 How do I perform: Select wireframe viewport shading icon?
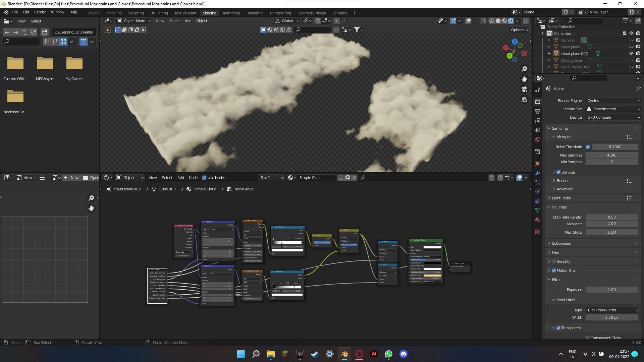point(492,21)
